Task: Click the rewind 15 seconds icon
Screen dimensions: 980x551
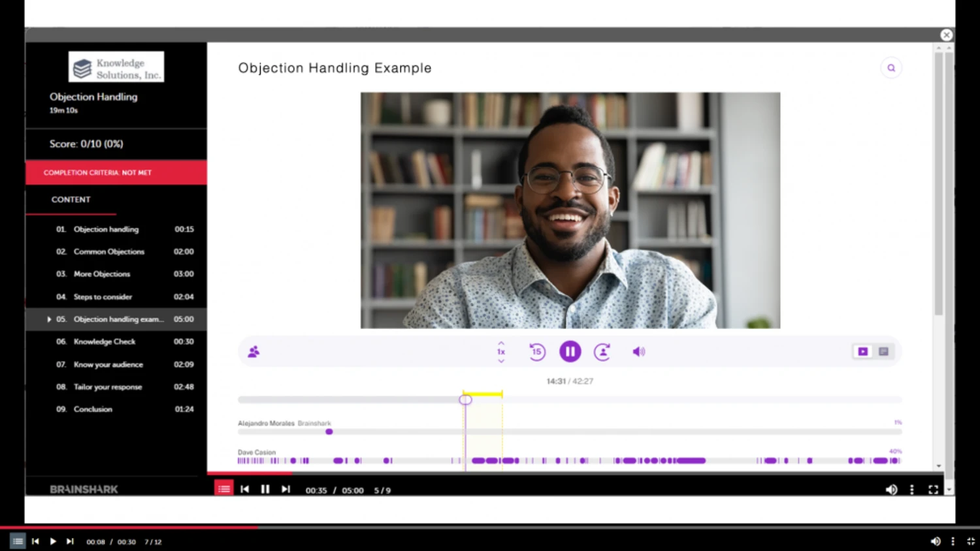Action: (x=537, y=352)
